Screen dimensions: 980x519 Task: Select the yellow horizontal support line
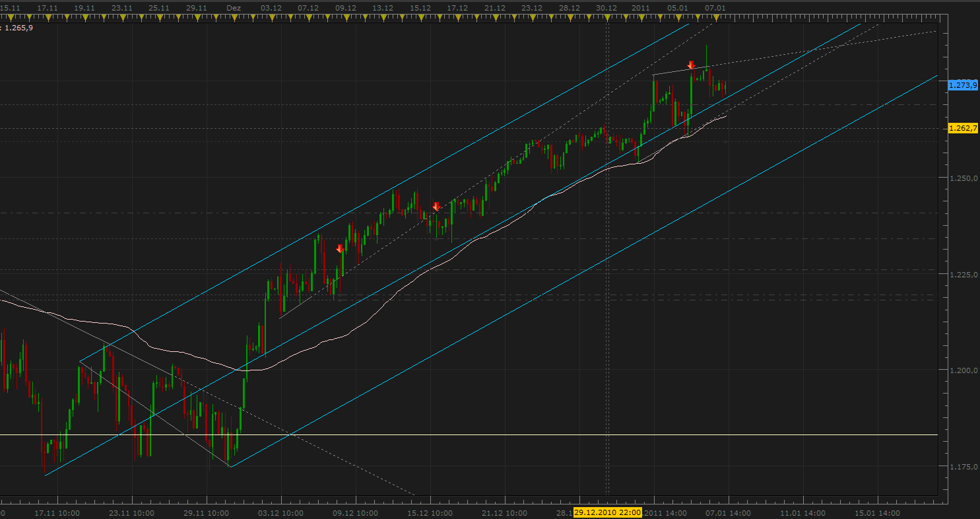point(462,434)
